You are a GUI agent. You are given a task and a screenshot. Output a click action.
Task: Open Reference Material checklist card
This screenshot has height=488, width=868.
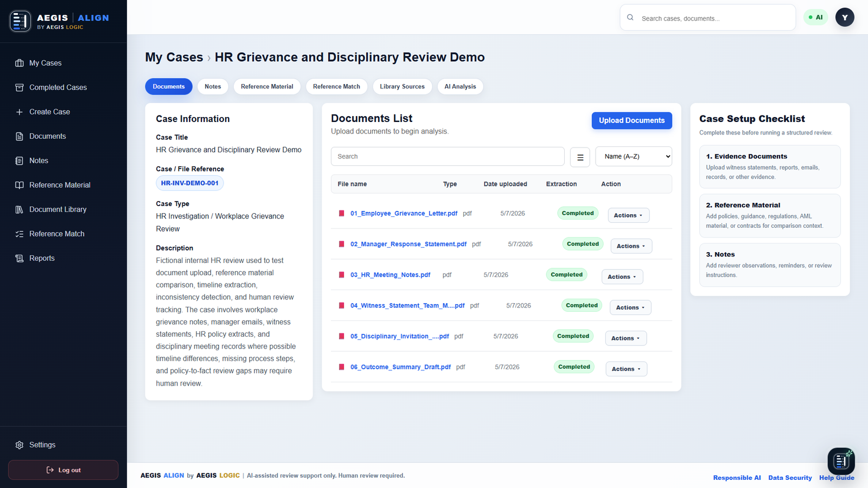770,216
